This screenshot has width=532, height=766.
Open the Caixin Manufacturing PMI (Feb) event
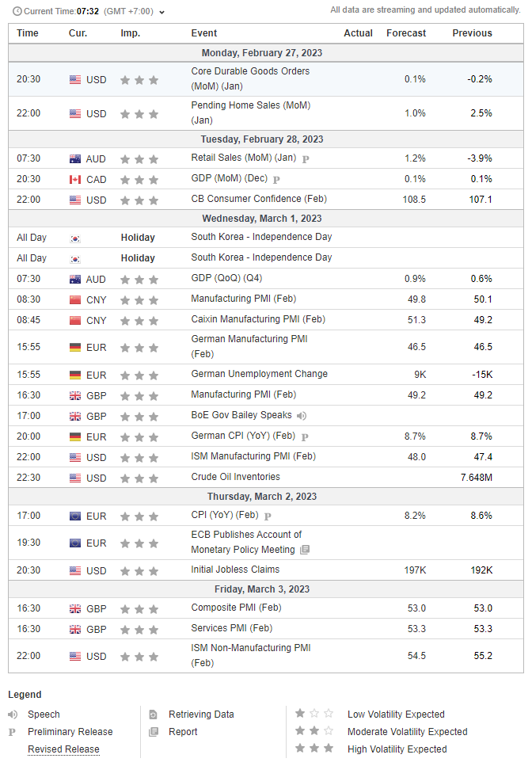coord(257,319)
